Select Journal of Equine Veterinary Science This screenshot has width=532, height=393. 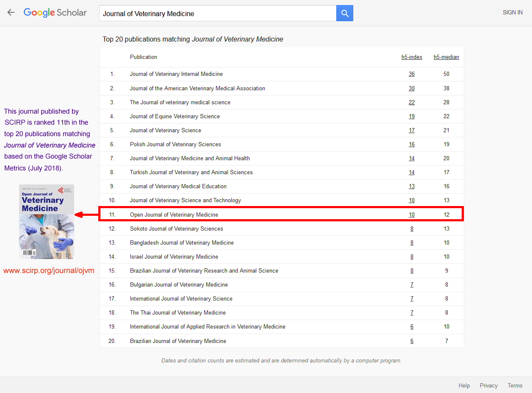[175, 117]
